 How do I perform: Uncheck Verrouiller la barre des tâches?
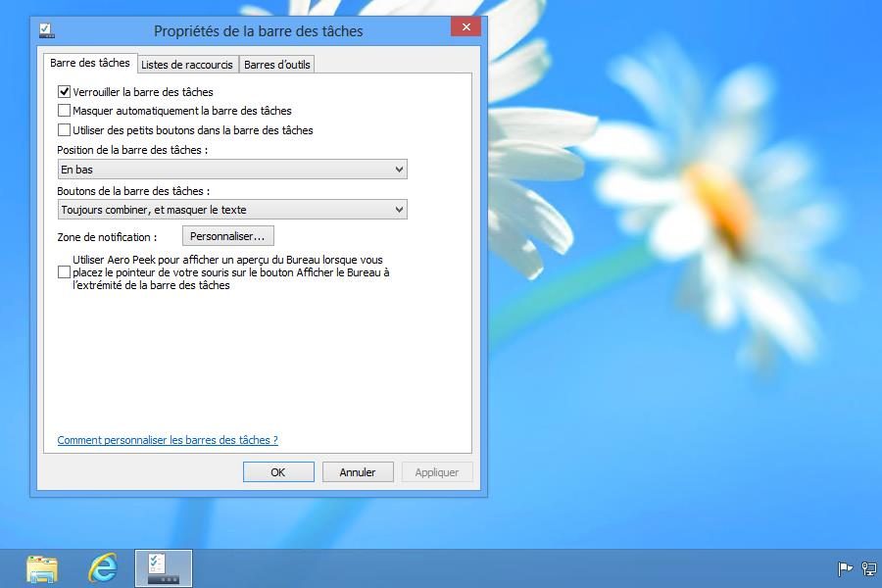[65, 92]
